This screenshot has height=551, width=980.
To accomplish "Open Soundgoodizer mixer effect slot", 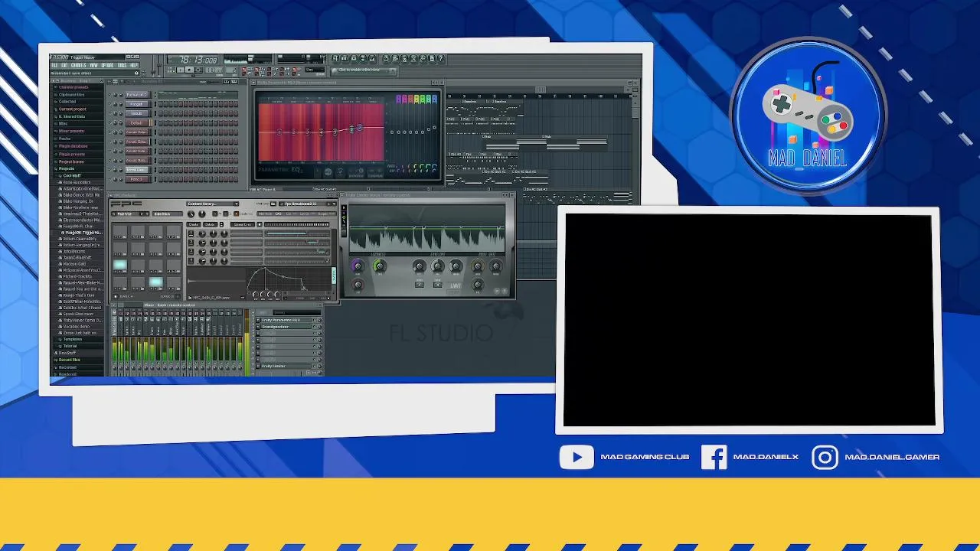I will coord(286,327).
